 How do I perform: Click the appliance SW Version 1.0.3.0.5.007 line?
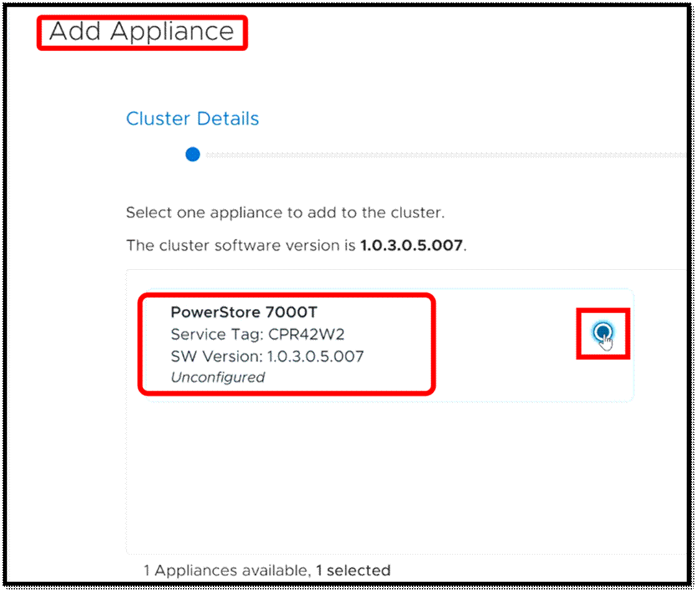267,356
